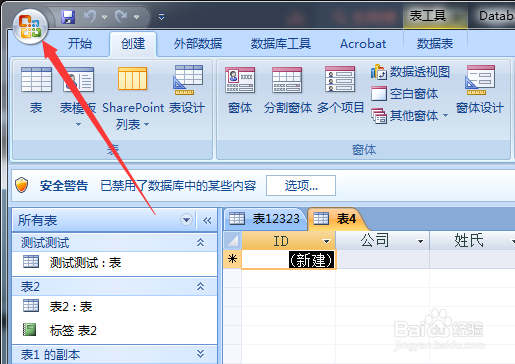Open the 所有表 navigation pane dropdown
The width and height of the screenshot is (515, 364).
(x=186, y=220)
